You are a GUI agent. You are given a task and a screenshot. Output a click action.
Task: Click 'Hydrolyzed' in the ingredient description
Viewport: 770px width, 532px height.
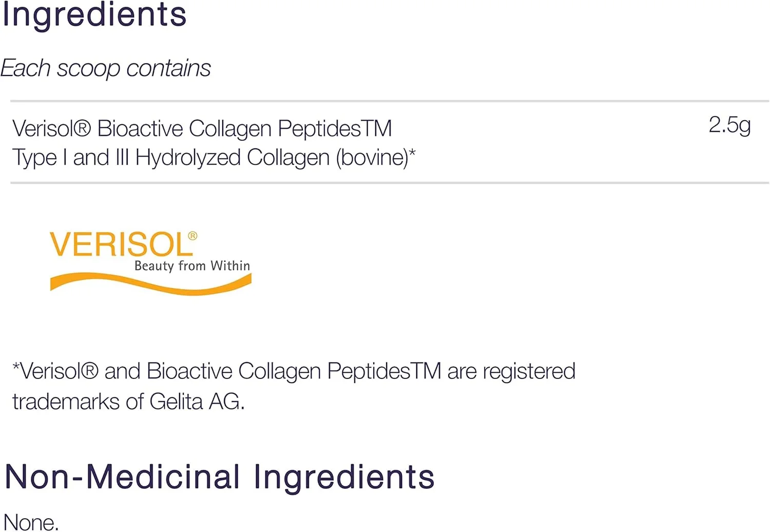[x=188, y=158]
